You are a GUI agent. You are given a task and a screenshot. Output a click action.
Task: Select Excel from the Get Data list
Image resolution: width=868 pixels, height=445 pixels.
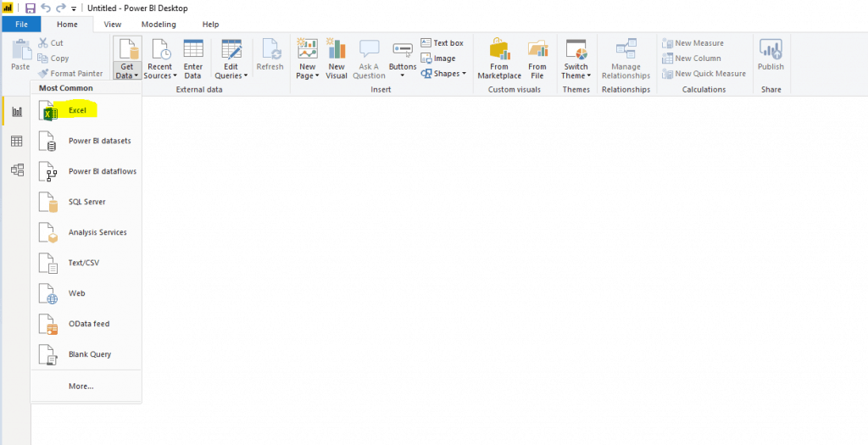click(x=86, y=111)
